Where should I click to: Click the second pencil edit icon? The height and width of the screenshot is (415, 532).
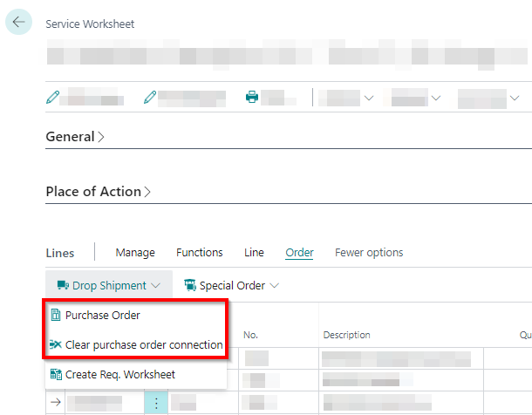[150, 98]
